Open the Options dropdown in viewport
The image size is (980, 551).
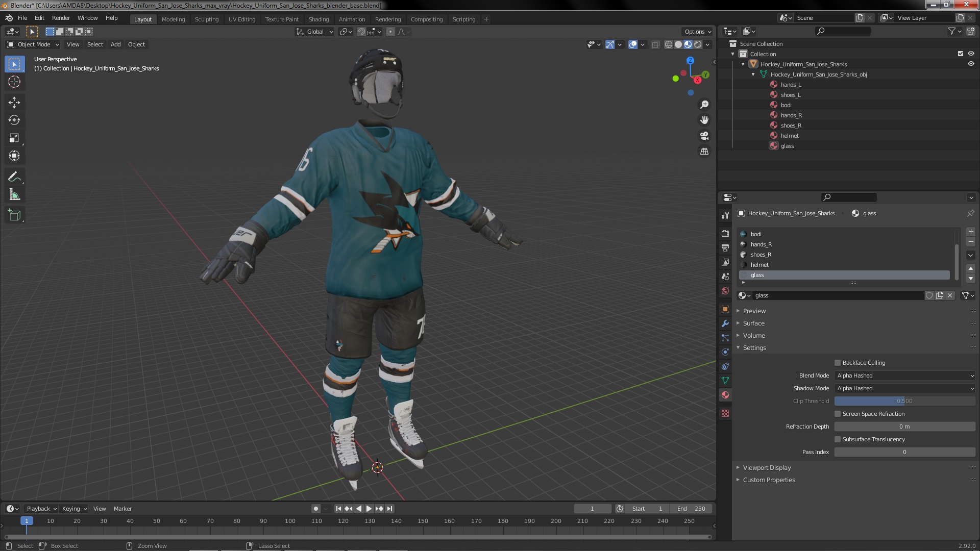[698, 32]
